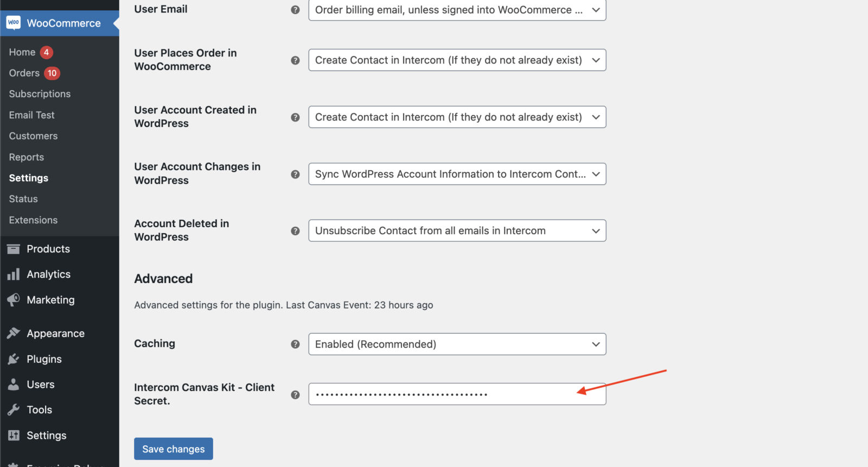Click the Users person icon
The image size is (868, 467).
[14, 385]
